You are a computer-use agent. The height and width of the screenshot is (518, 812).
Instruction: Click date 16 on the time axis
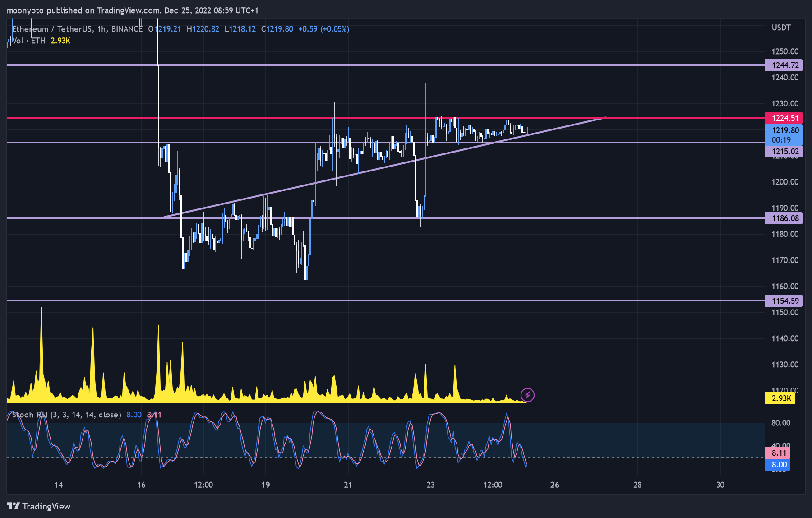[141, 485]
